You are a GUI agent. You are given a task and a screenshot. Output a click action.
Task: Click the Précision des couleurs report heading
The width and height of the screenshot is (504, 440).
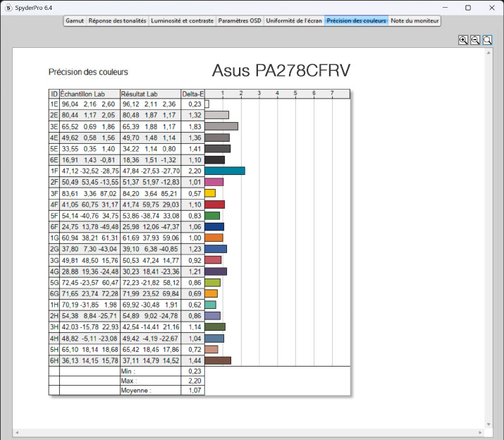pyautogui.click(x=88, y=72)
